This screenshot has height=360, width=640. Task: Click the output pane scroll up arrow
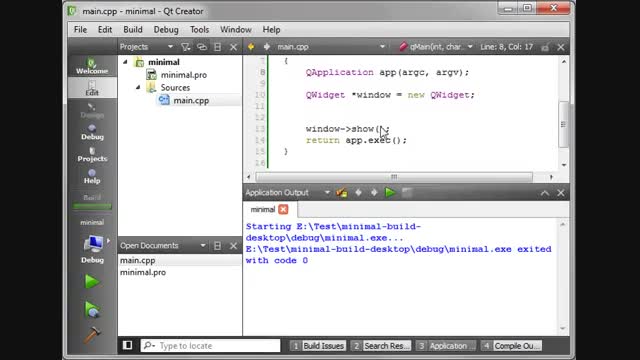click(x=563, y=224)
